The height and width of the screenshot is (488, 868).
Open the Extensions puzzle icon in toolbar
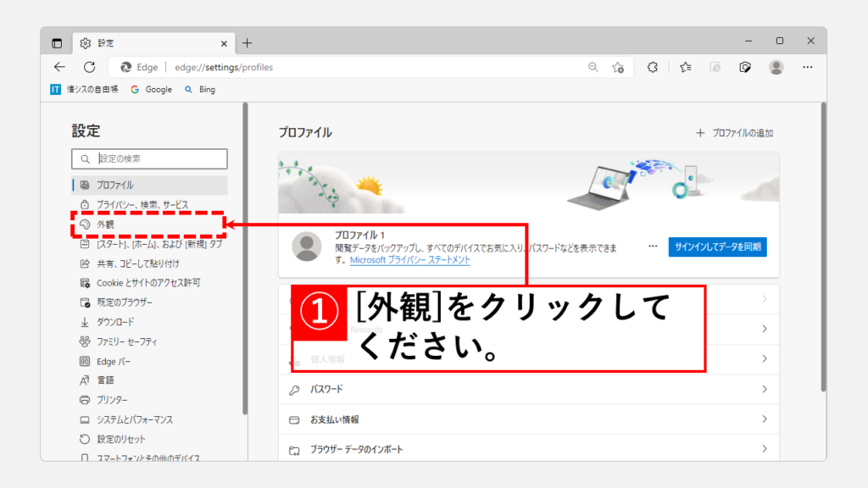point(653,67)
